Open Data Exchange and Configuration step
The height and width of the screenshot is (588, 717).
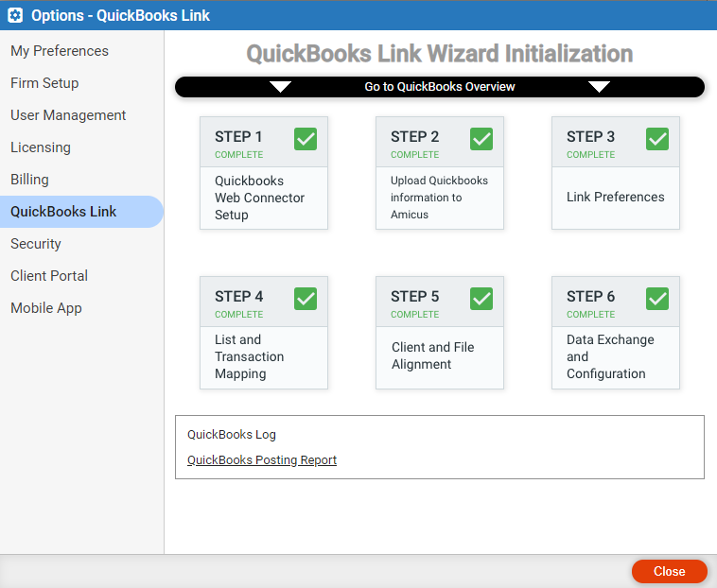point(616,356)
